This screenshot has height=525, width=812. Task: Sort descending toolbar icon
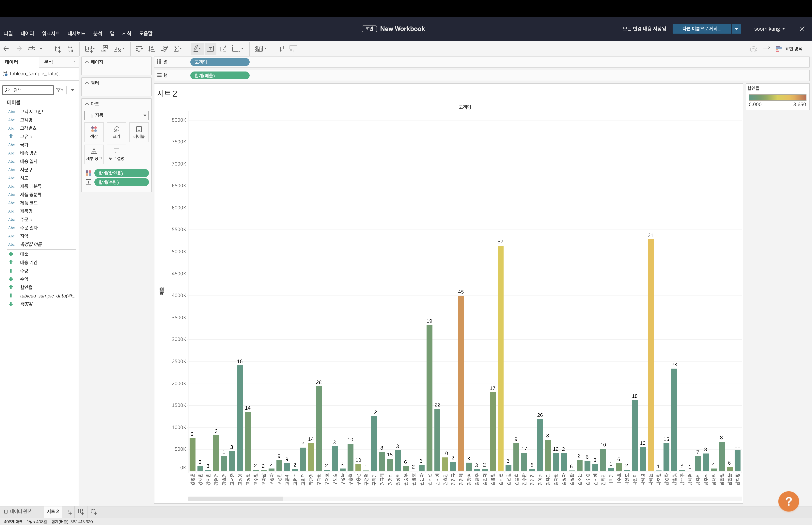click(164, 49)
